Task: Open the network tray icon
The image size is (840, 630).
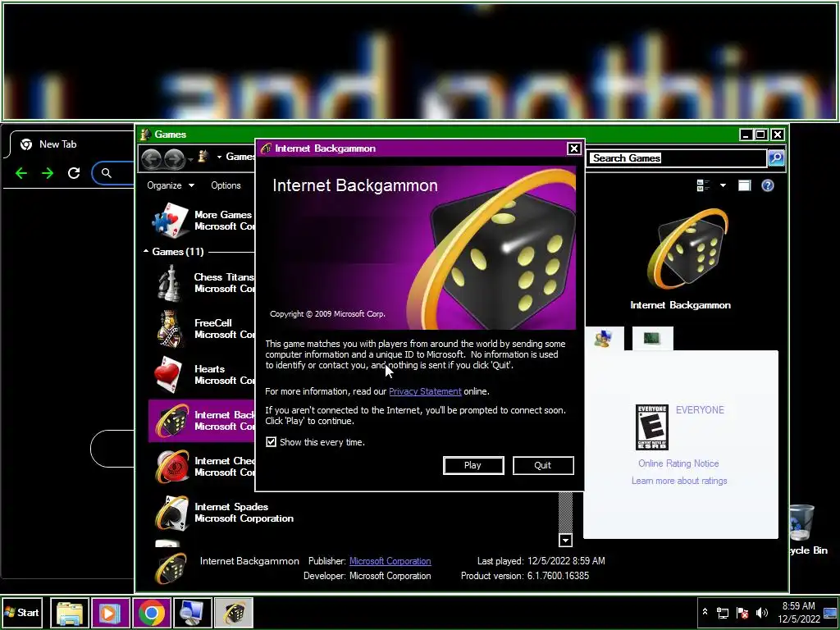Action: pyautogui.click(x=723, y=612)
